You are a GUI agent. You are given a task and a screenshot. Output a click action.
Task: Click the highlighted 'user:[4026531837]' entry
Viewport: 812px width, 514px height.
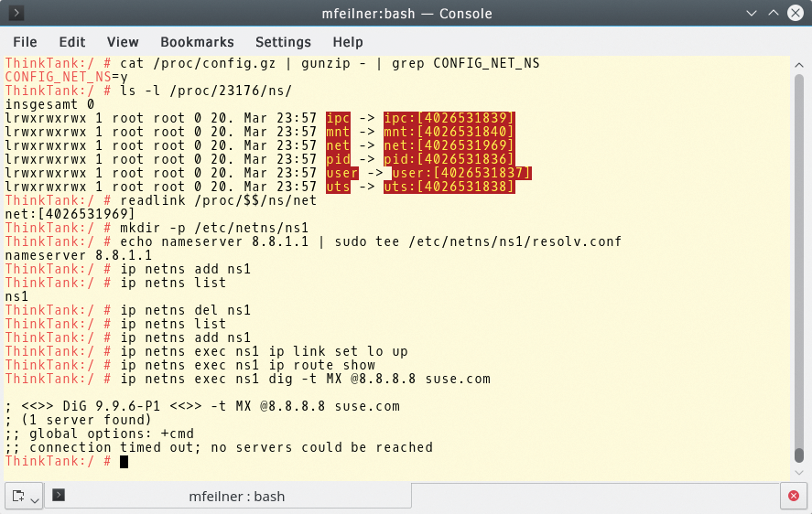point(461,173)
